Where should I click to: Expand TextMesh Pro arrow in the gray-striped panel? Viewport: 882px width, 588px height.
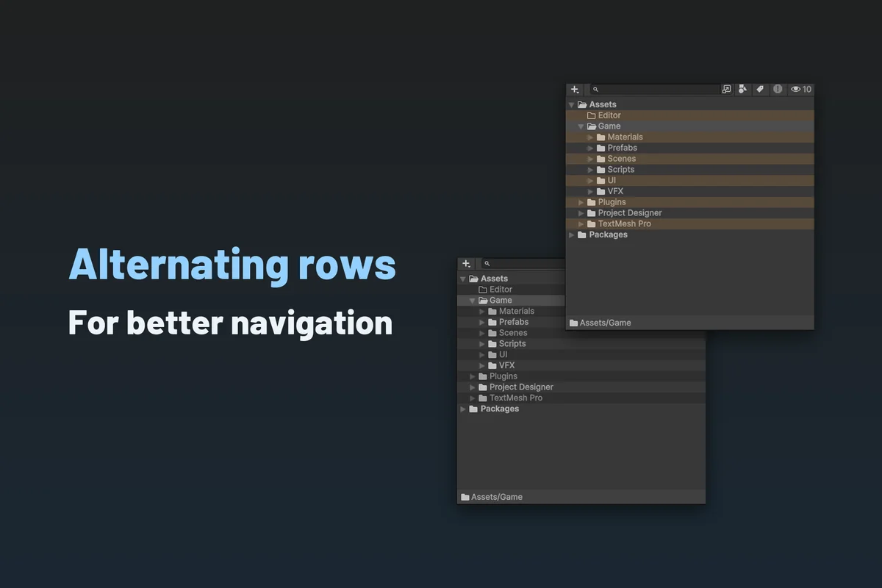(473, 398)
